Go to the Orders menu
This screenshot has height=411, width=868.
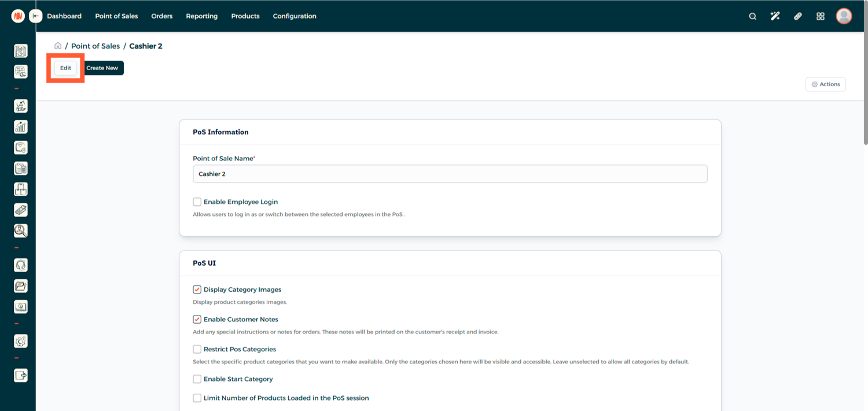(x=162, y=16)
